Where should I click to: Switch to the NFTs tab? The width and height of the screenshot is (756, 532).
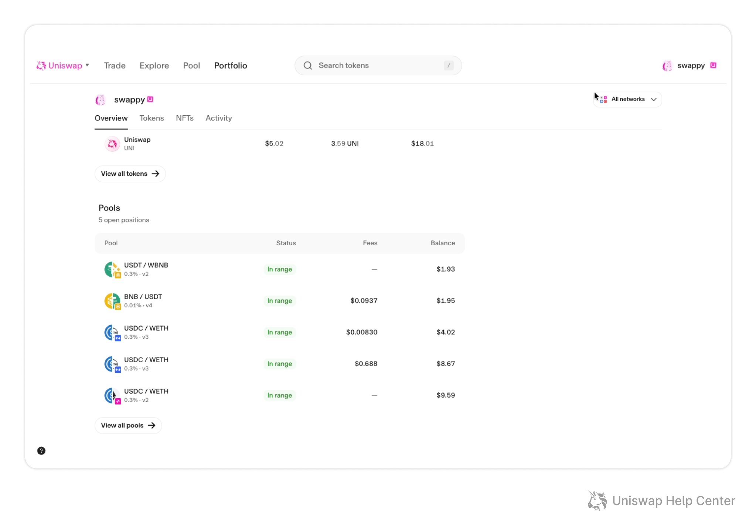[185, 118]
